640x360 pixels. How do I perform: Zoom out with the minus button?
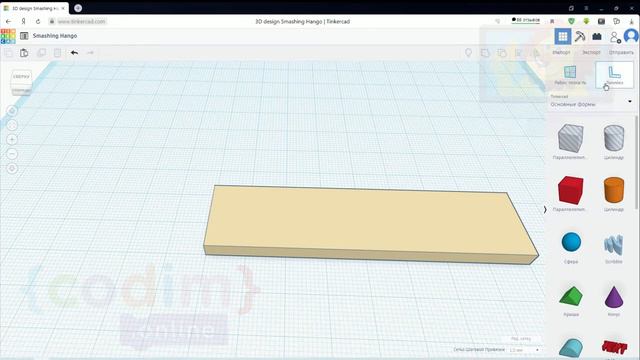coord(12,154)
